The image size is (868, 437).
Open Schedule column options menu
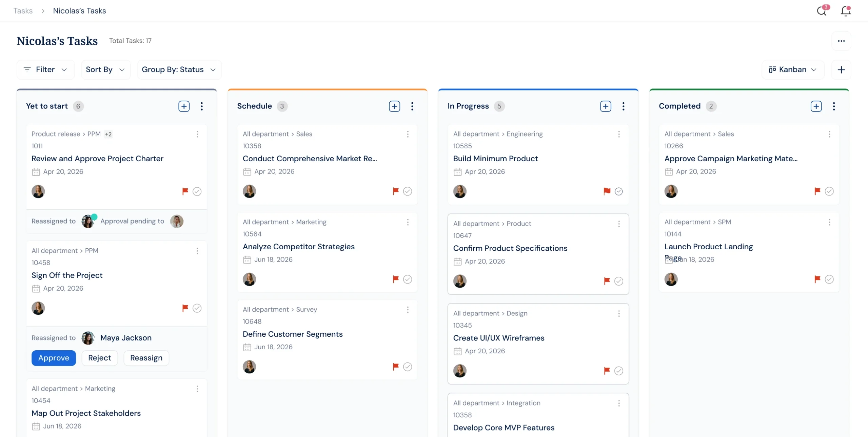point(412,106)
